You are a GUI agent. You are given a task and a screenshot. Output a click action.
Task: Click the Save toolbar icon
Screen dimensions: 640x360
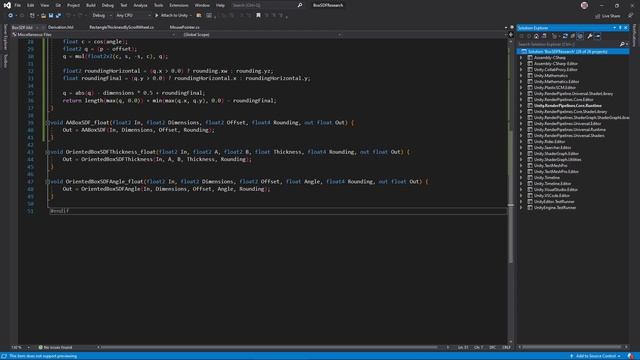51,16
